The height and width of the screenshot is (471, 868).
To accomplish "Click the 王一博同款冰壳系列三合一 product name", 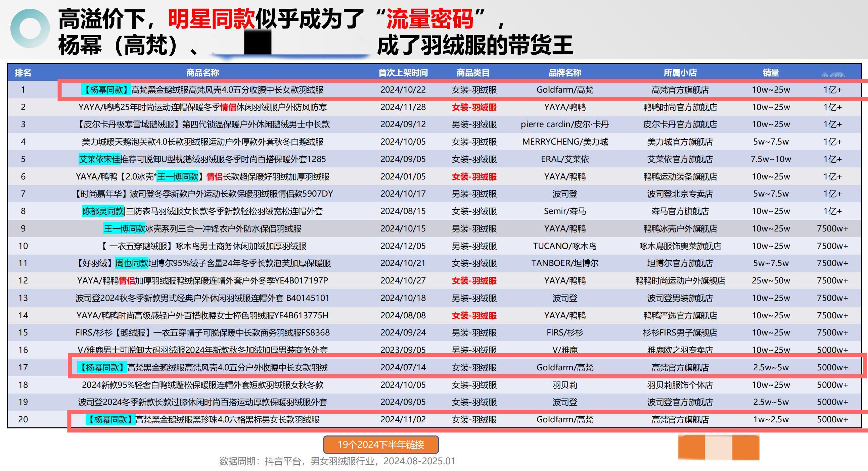I will tap(202, 229).
